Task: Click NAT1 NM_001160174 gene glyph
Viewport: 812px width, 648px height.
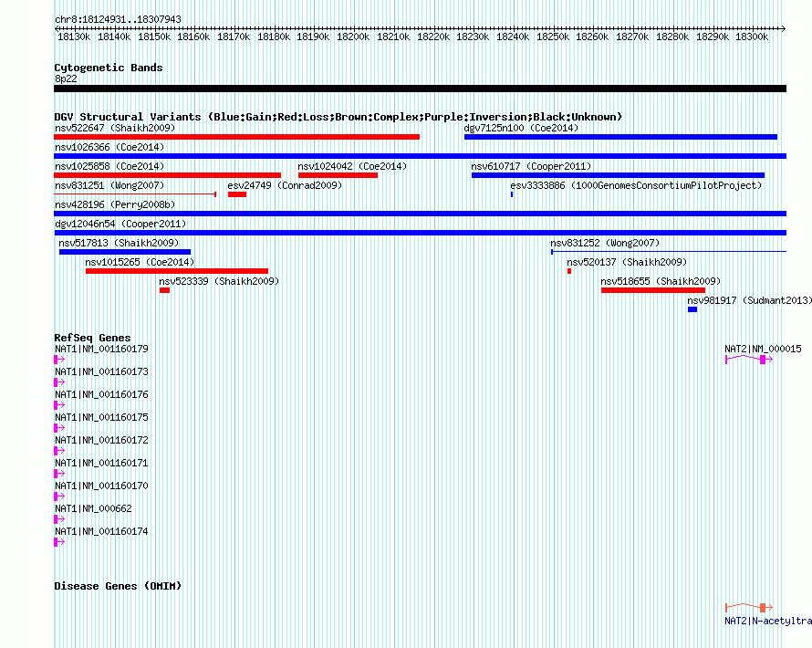Action: tap(59, 542)
